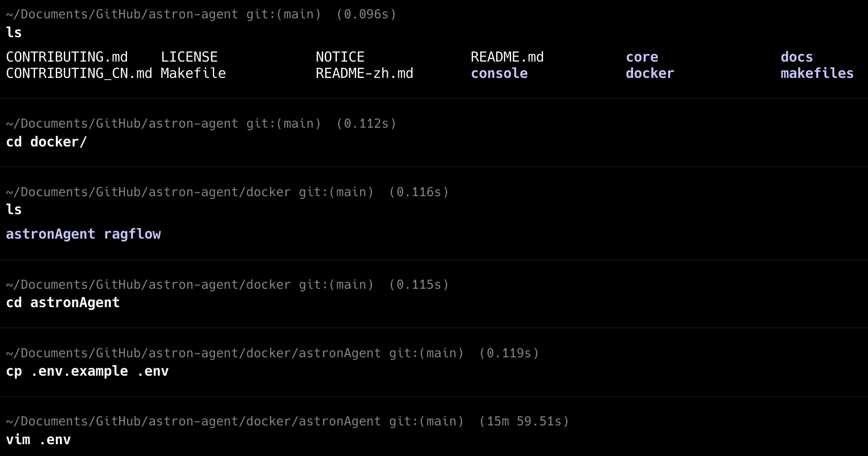Click the first 'ls' command at top
868x456 pixels.
click(14, 33)
